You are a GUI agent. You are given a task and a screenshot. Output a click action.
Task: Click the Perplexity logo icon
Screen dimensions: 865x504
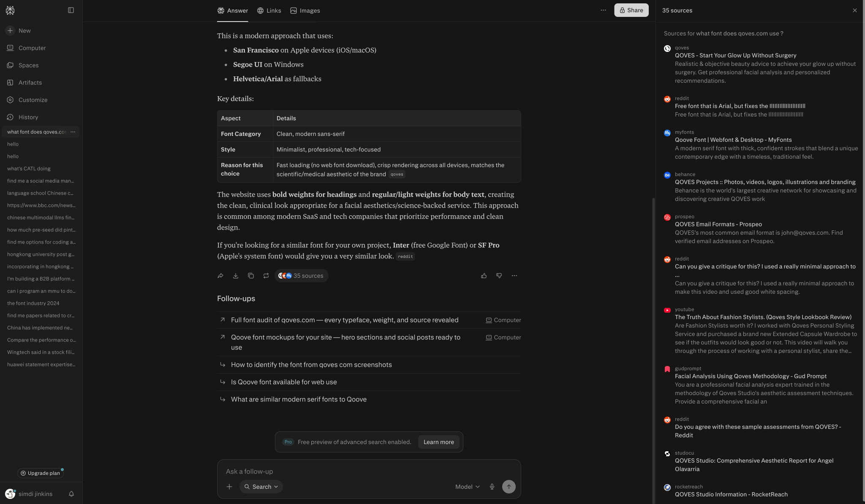click(x=10, y=10)
